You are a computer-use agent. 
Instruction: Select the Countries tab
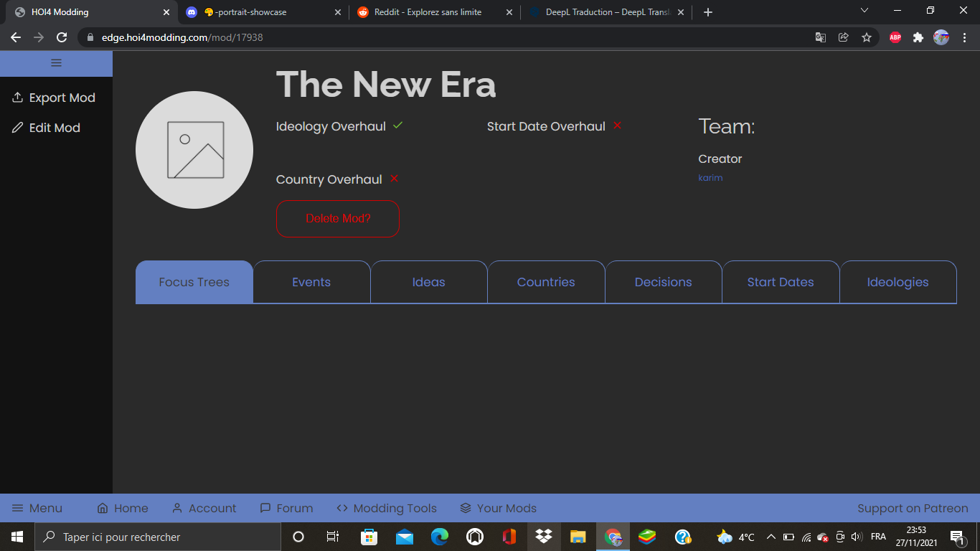tap(546, 282)
